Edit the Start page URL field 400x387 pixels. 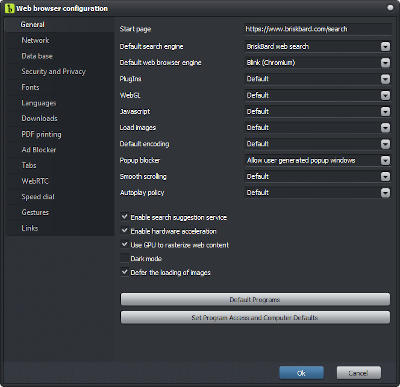[317, 29]
